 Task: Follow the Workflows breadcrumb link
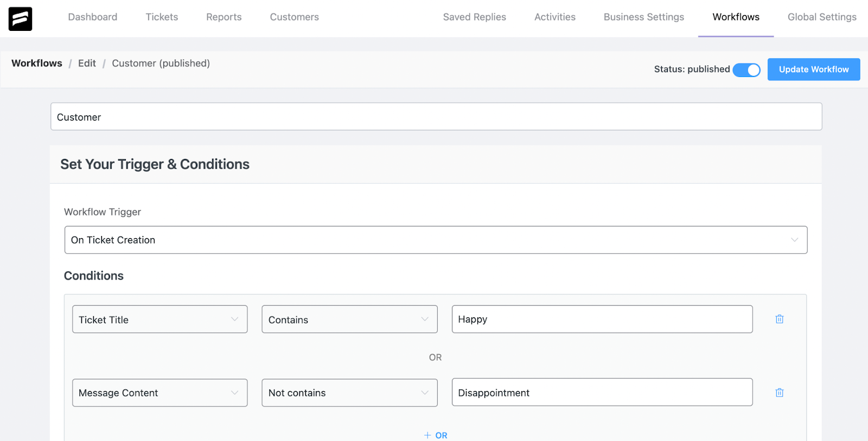(37, 63)
